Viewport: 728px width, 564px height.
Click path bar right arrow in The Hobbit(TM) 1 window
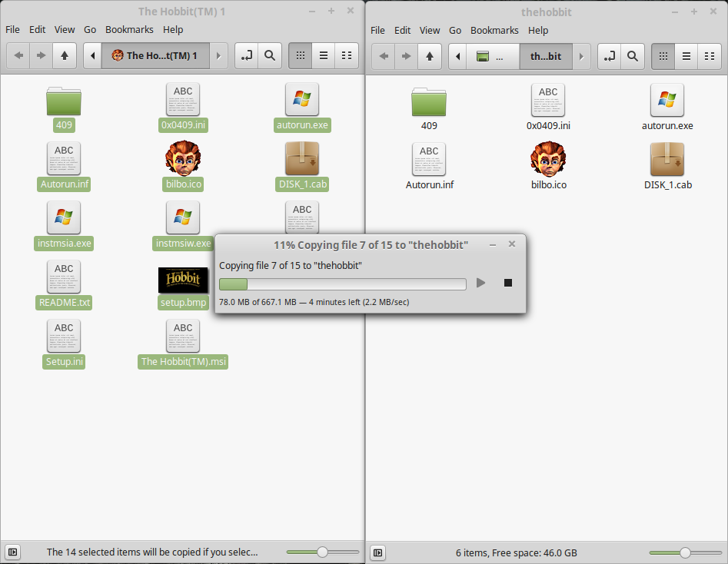click(x=218, y=55)
